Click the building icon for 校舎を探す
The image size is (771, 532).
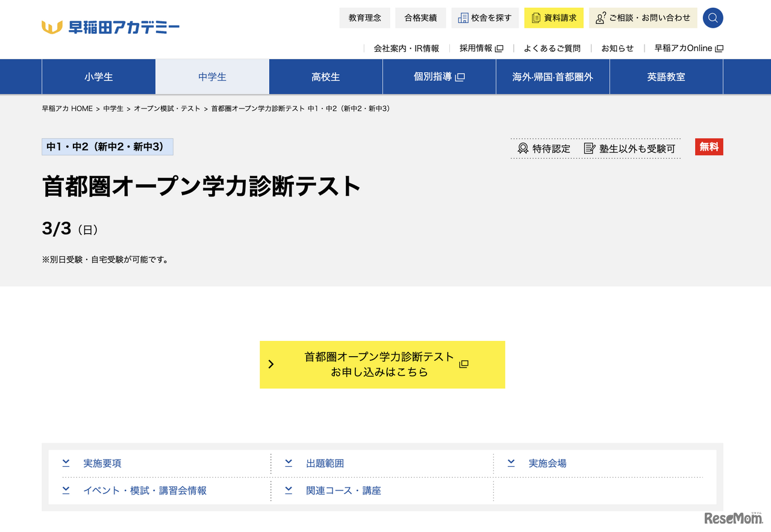(463, 18)
